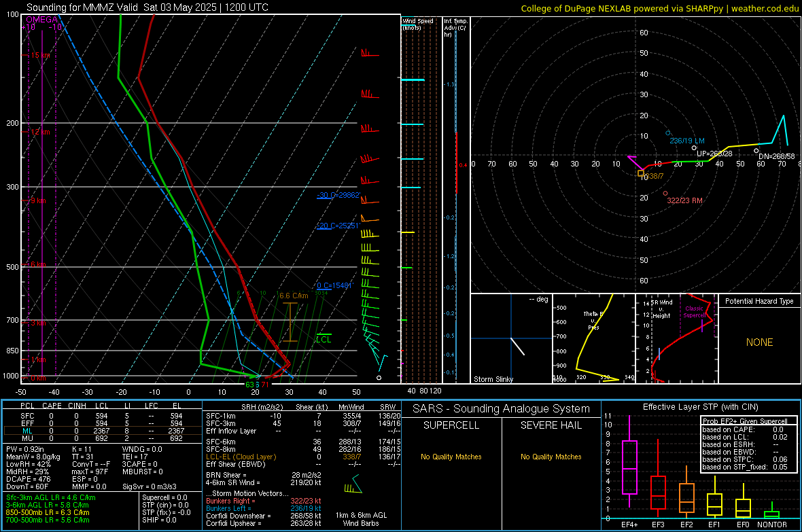This screenshot has height=532, width=802.
Task: Click the 236/19 LM hodograph label
Action: click(687, 141)
